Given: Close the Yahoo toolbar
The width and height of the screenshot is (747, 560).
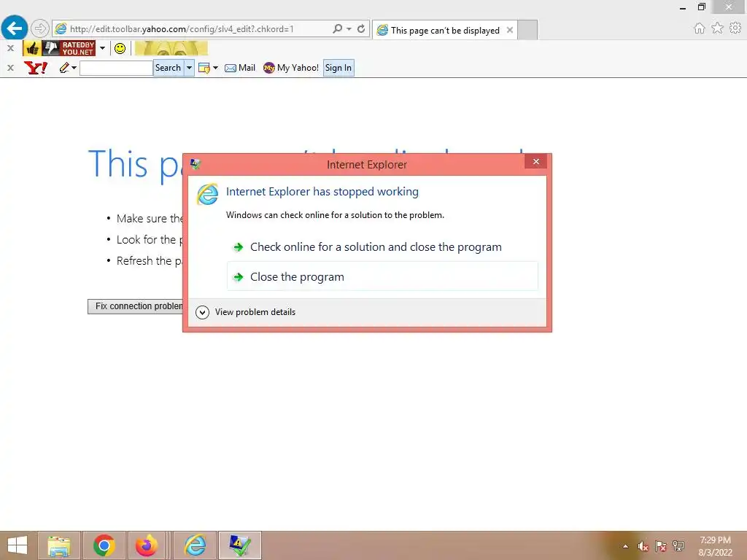Looking at the screenshot, I should click(x=10, y=68).
